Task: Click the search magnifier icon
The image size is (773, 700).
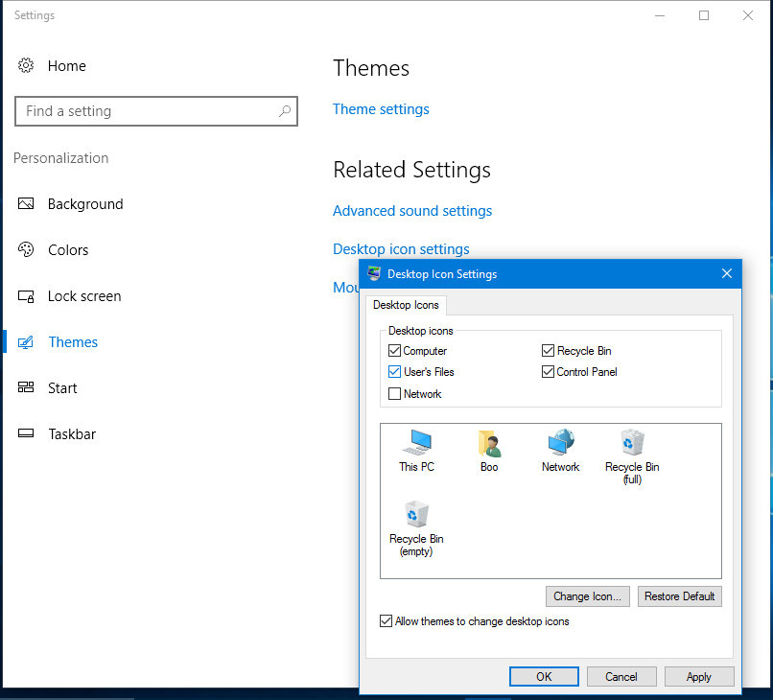Action: coord(285,111)
